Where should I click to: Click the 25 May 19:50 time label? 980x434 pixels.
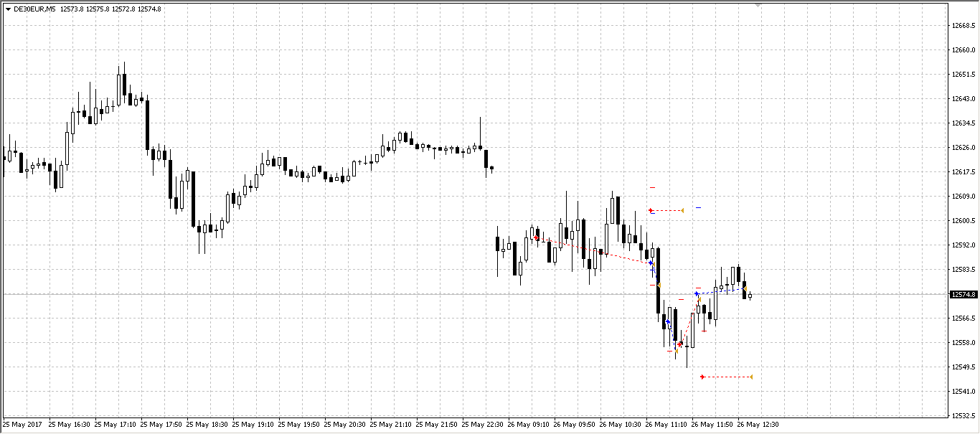tap(300, 425)
